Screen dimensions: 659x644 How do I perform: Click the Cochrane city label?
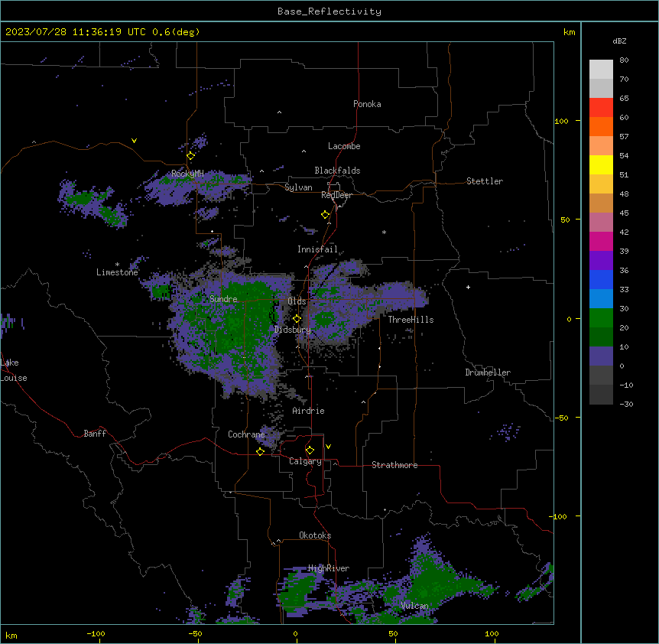(246, 434)
